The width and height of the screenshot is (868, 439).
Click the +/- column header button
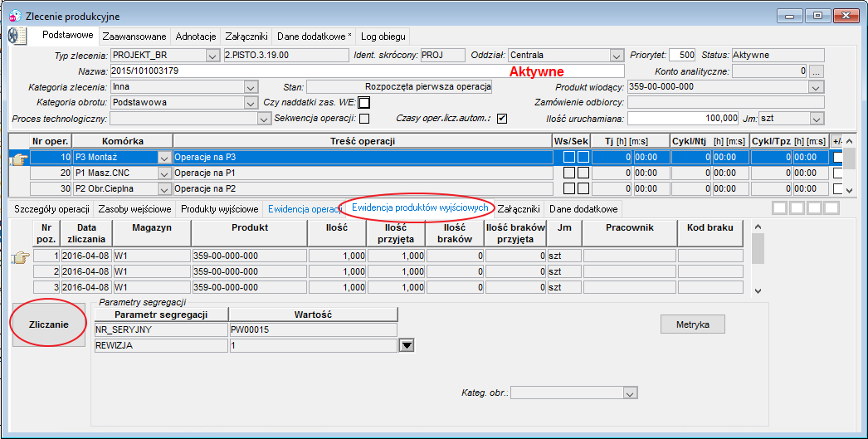click(x=837, y=141)
